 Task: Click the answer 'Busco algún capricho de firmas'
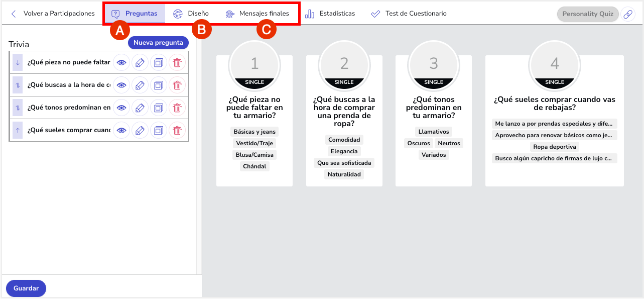coord(555,158)
